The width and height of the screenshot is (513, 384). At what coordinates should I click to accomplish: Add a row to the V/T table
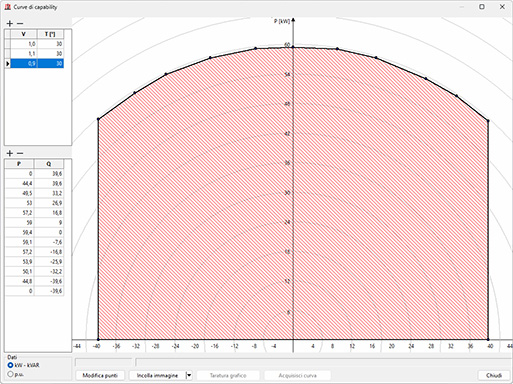click(10, 24)
